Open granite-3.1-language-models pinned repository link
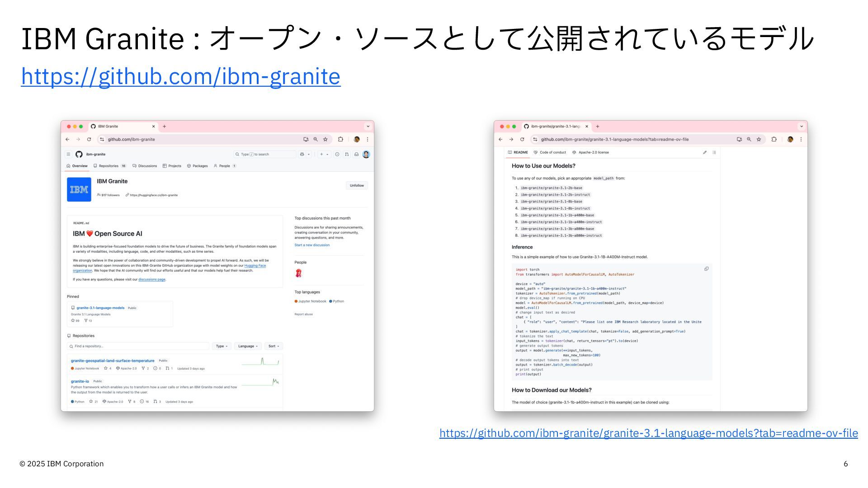The width and height of the screenshot is (868, 488). pyautogui.click(x=100, y=308)
